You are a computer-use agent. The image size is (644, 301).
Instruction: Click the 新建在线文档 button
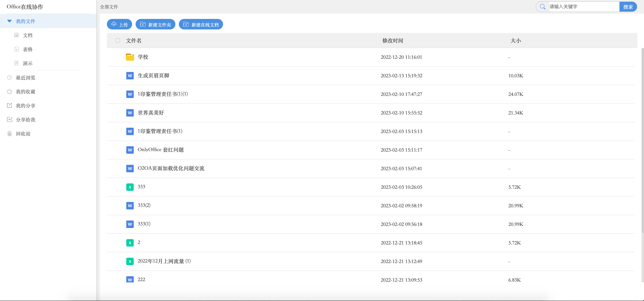(201, 25)
